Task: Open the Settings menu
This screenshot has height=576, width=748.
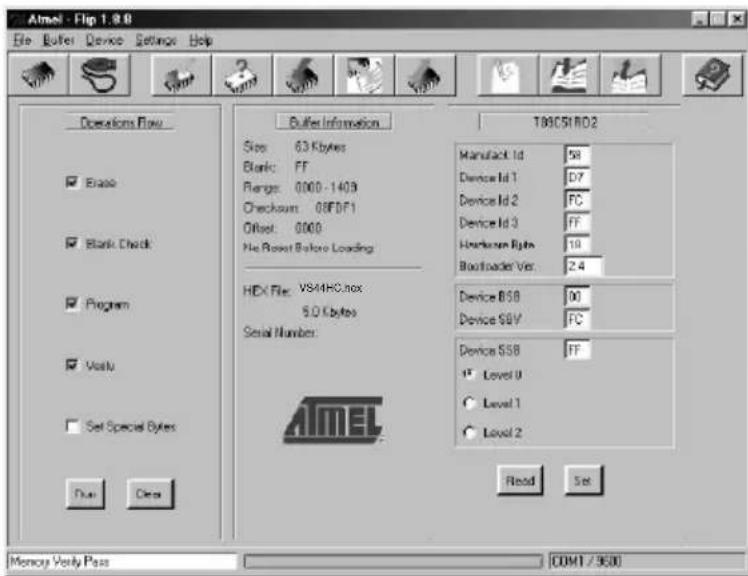Action: (x=156, y=40)
